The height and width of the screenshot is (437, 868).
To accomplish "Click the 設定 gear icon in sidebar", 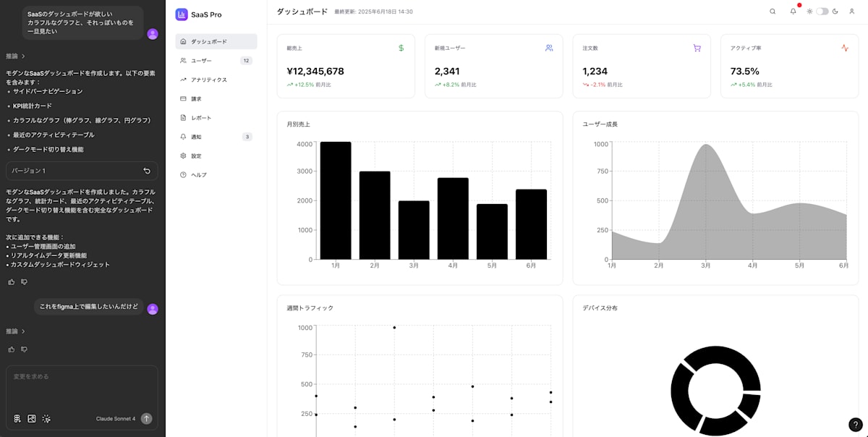I will 183,156.
